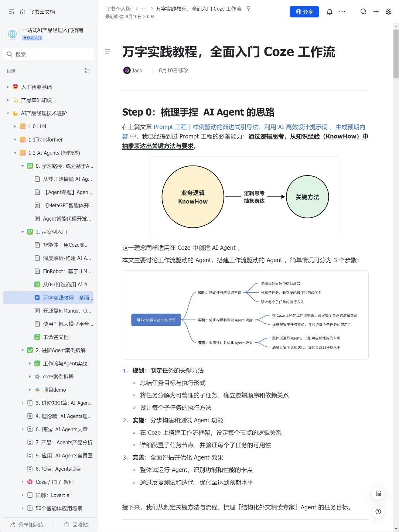399x532 pixels.
Task: Click the 8月10日修改 timestamp
Action: coord(174,71)
